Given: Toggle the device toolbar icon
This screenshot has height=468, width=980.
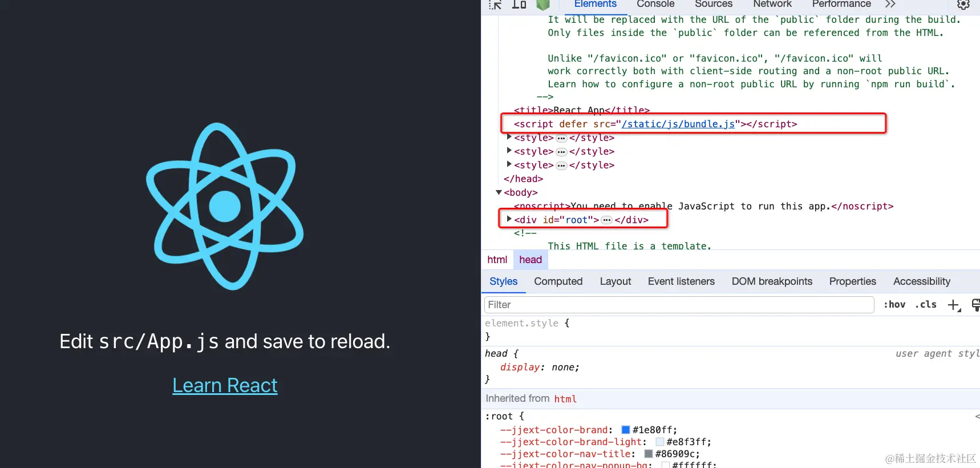Looking at the screenshot, I should [x=519, y=5].
